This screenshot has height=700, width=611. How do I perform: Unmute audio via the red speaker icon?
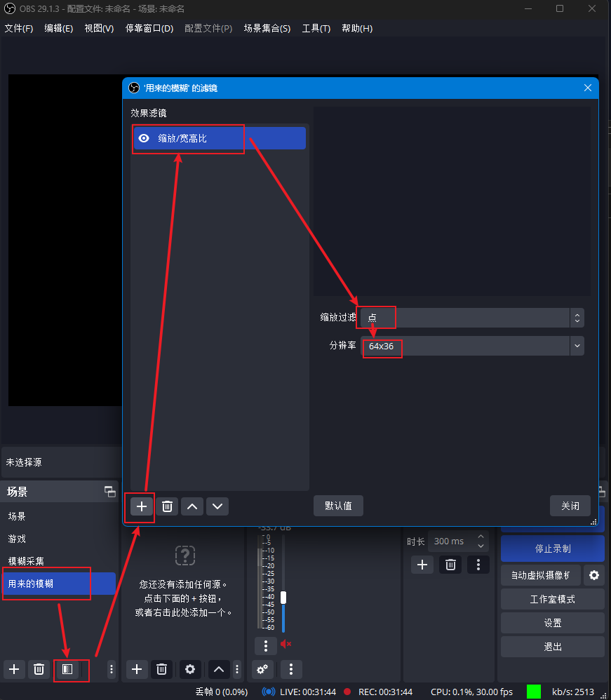point(286,644)
